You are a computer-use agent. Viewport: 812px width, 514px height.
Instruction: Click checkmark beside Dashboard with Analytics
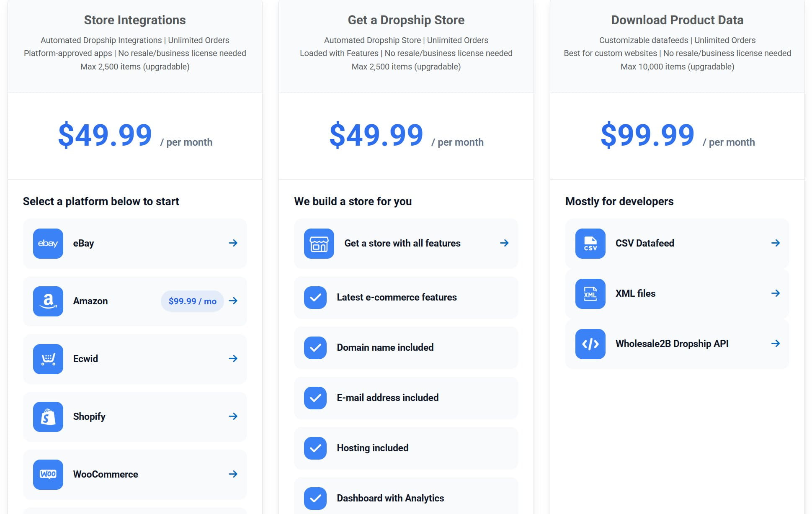[x=315, y=498]
